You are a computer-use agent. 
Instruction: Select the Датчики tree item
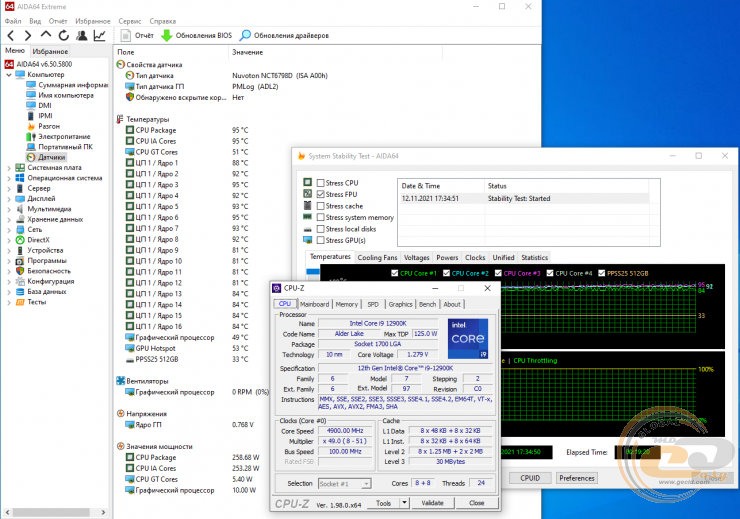tap(51, 157)
